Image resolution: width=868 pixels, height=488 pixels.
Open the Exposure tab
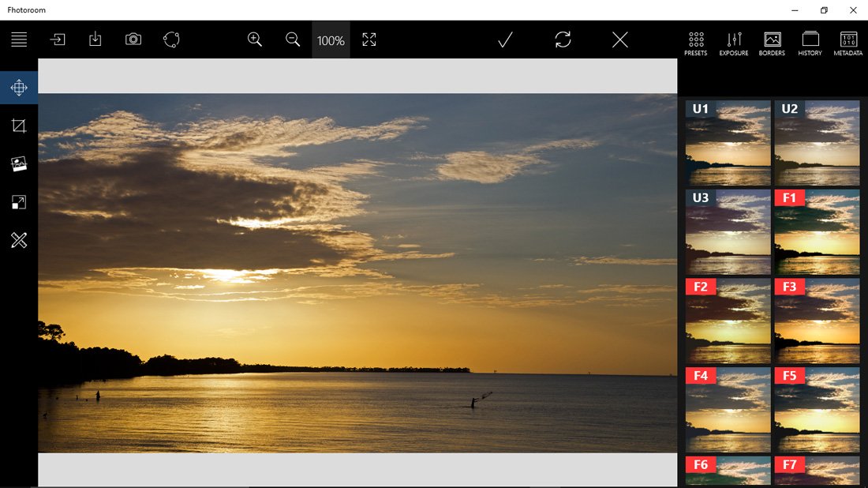coord(734,43)
